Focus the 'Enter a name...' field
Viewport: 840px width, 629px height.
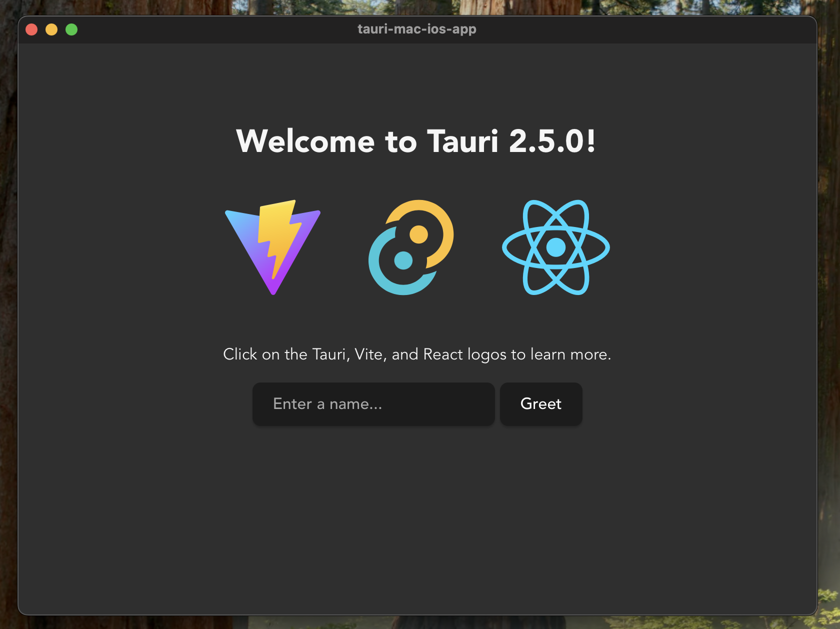tap(373, 404)
